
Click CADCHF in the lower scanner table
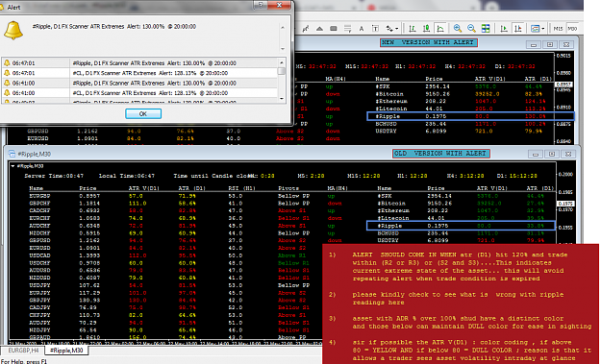[39, 210]
